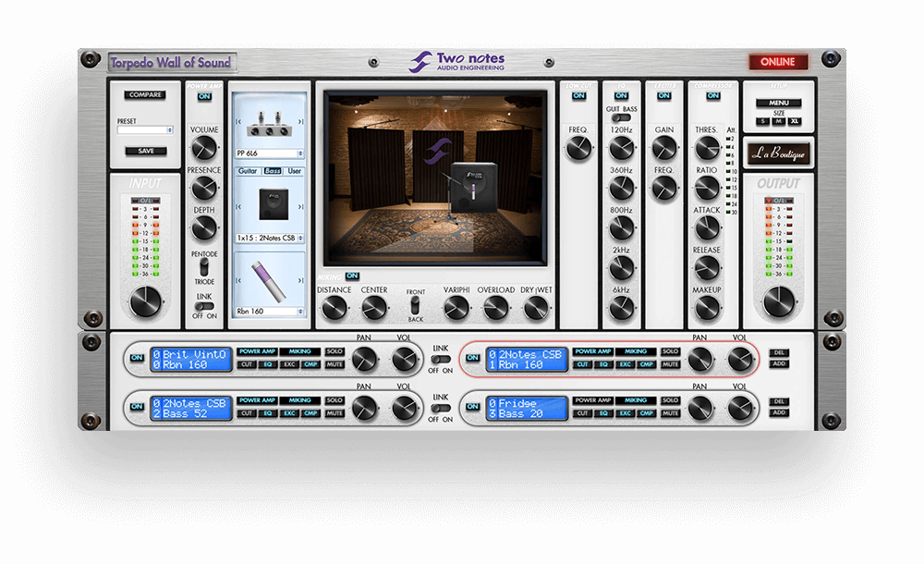
Task: Switch to the Guitar cabinet tab
Action: [248, 171]
